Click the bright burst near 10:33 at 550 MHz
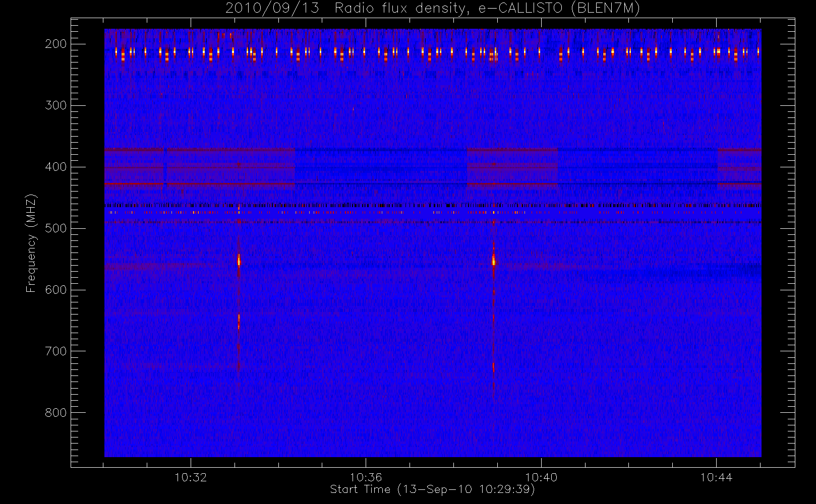 coord(239,261)
